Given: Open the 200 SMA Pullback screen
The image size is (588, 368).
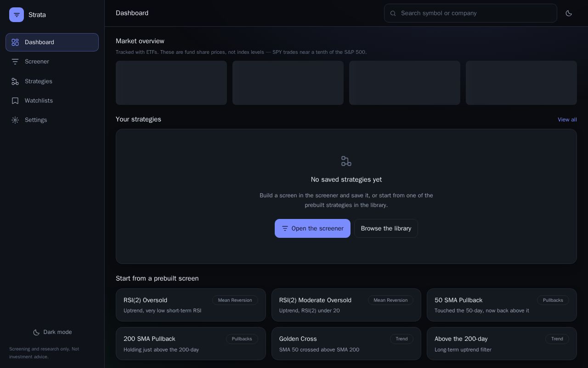Looking at the screenshot, I should tap(191, 344).
